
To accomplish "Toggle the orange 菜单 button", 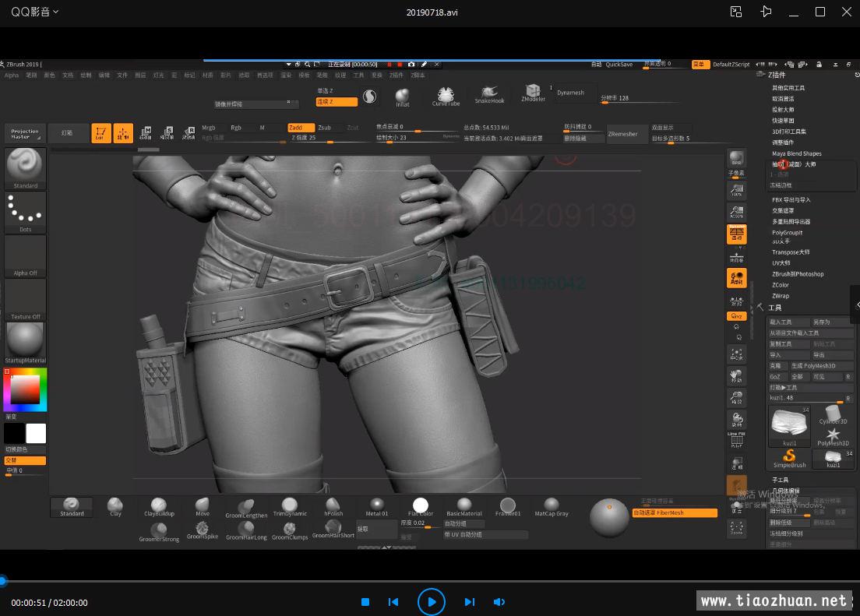I will 699,64.
